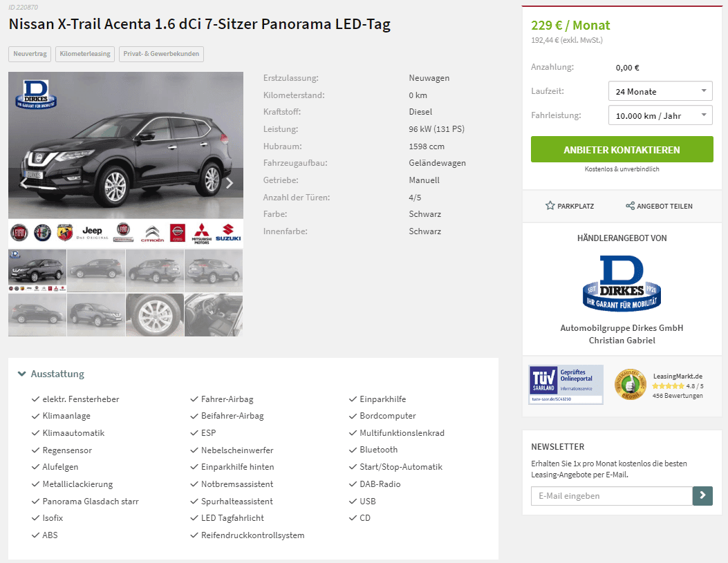Show previous car photo with left arrow

(24, 184)
